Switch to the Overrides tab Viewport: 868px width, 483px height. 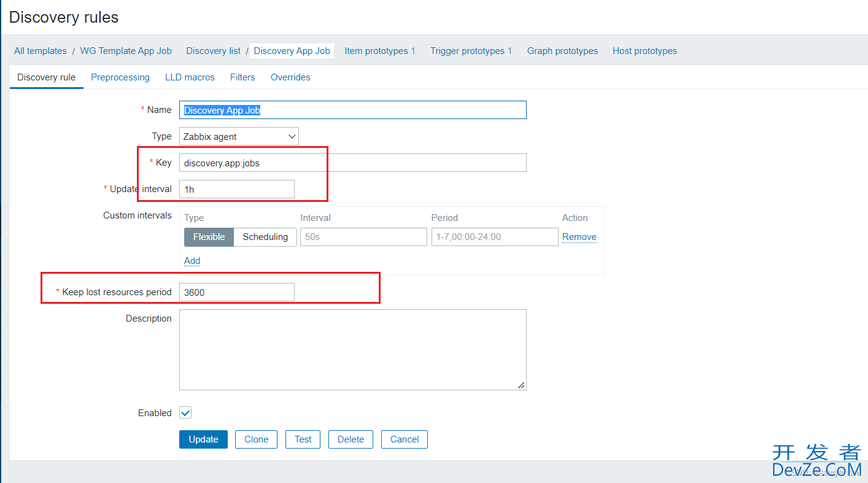tap(290, 77)
